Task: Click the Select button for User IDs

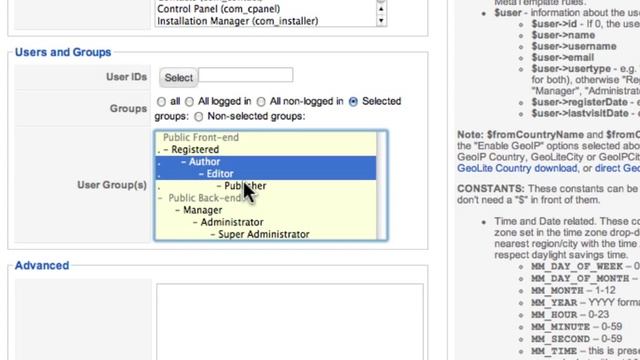Action: coord(178,77)
